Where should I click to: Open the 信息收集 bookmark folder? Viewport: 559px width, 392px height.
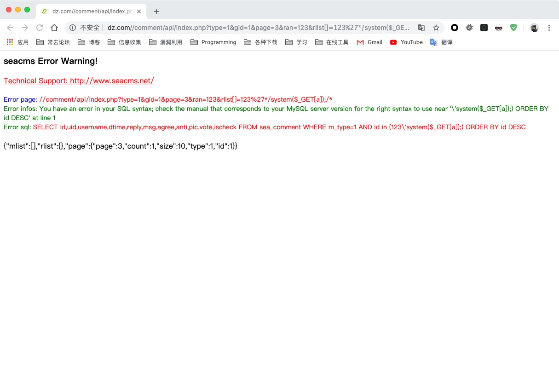click(124, 42)
